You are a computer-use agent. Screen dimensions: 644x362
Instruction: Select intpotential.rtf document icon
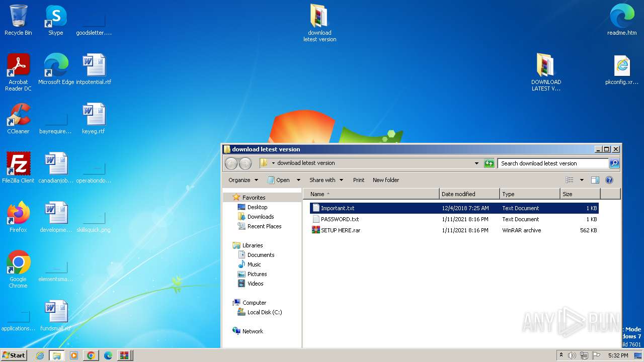pos(94,69)
